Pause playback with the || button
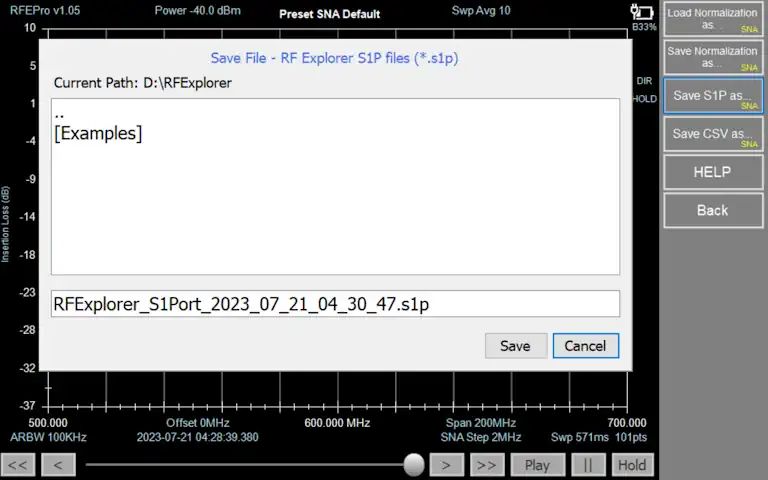768x480 pixels. [588, 465]
